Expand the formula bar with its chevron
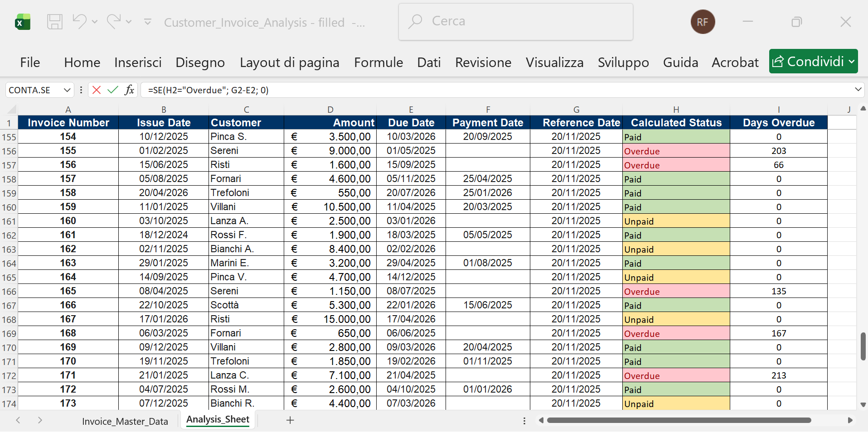 (x=858, y=89)
